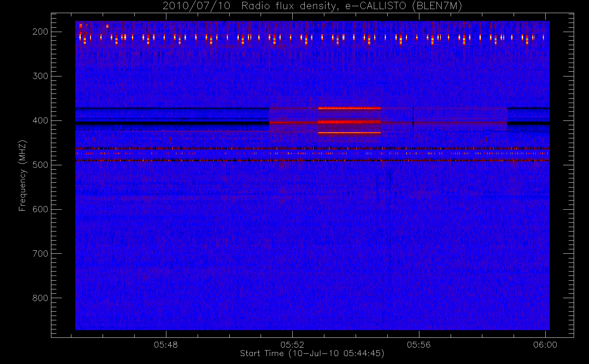589x364 pixels.
Task: Click the 200 frequency tick label
Action: (x=40, y=32)
